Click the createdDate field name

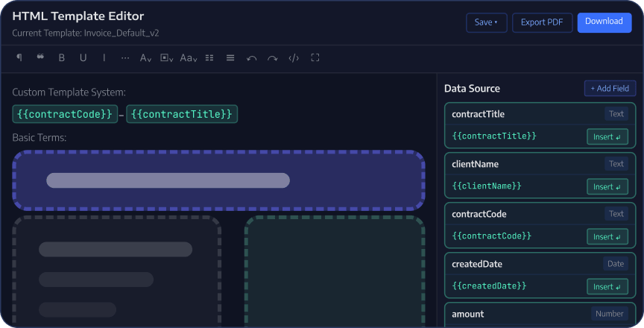(477, 264)
